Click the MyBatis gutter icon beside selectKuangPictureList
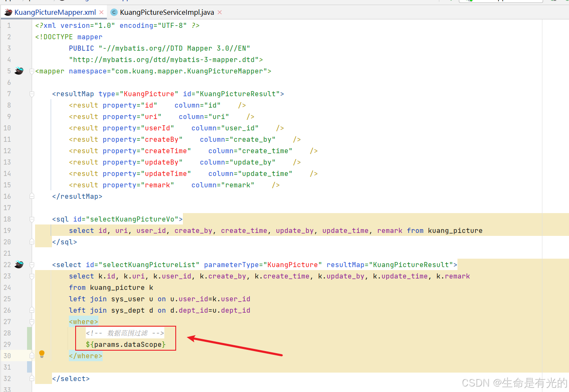Screen dimensions: 569x392 pyautogui.click(x=19, y=265)
